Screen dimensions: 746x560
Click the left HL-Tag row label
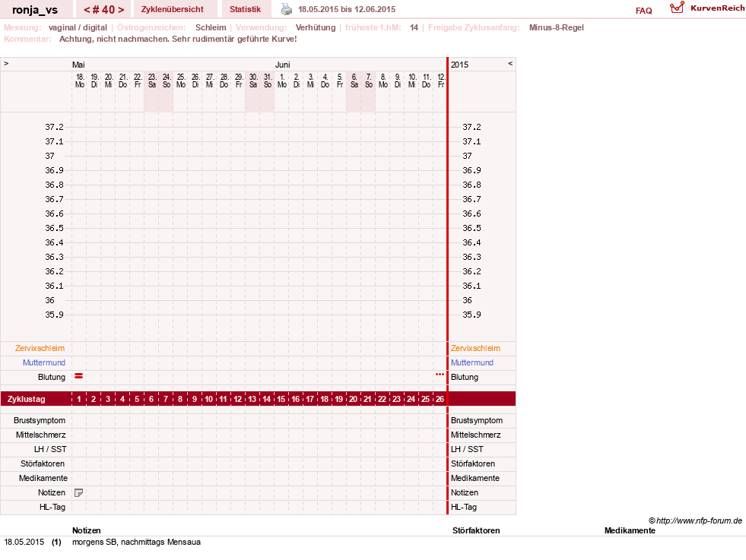coord(52,508)
